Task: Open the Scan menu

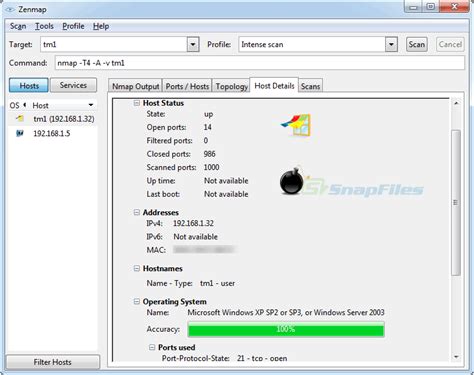Action: [x=18, y=26]
